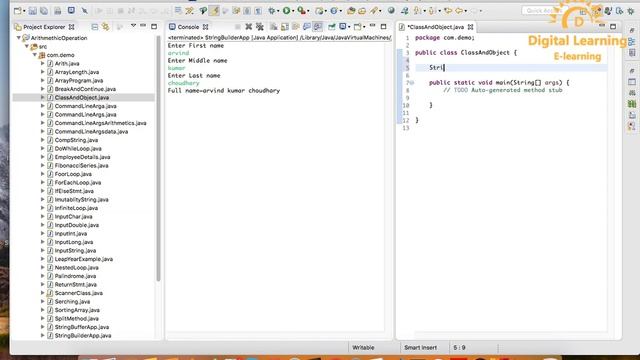Click the main method declaration line
This screenshot has width=640, height=360.
point(499,82)
